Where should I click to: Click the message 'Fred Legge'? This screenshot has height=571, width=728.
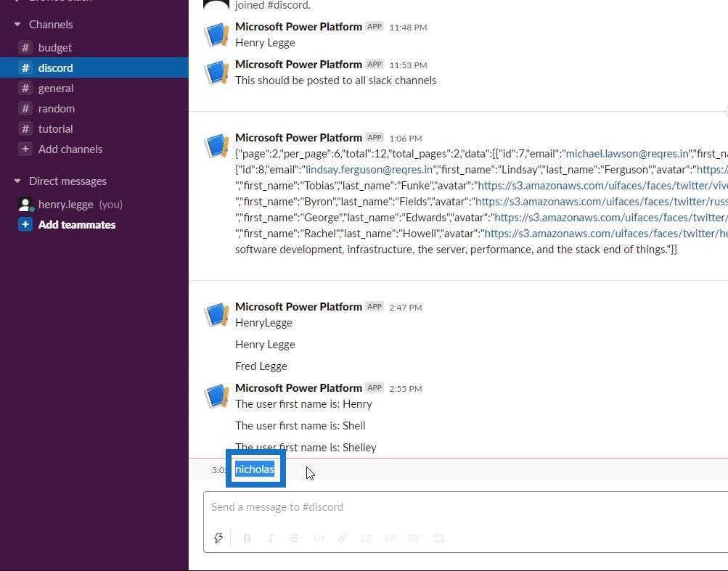click(x=261, y=366)
